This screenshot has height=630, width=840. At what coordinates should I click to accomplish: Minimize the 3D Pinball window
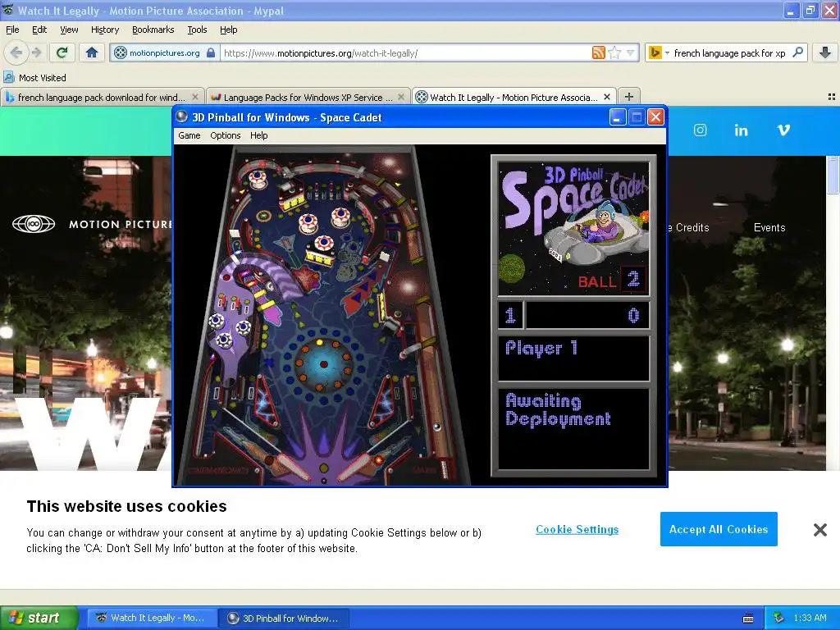click(x=618, y=116)
